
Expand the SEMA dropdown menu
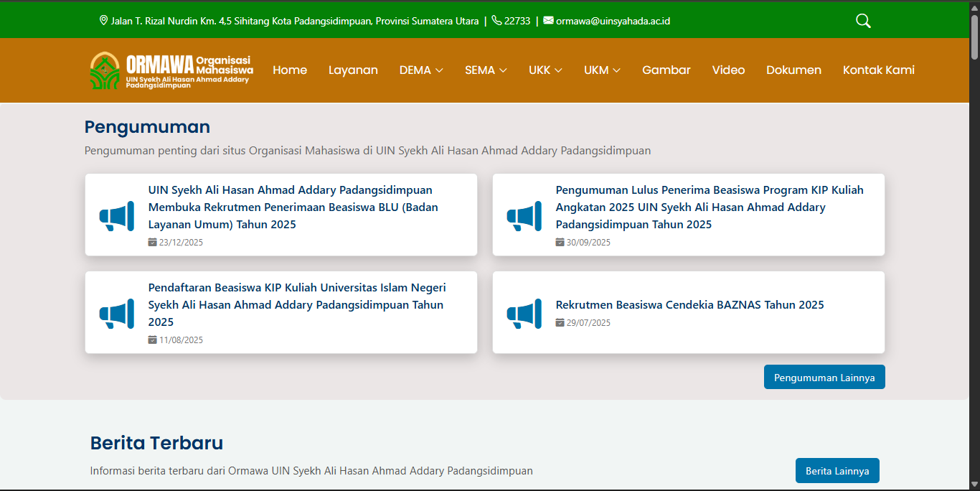[x=486, y=70]
